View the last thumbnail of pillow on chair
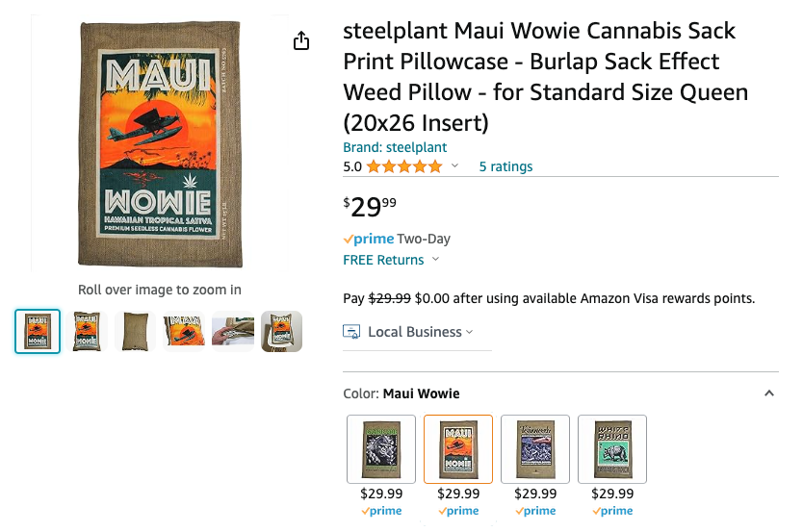The image size is (803, 532). tap(281, 332)
